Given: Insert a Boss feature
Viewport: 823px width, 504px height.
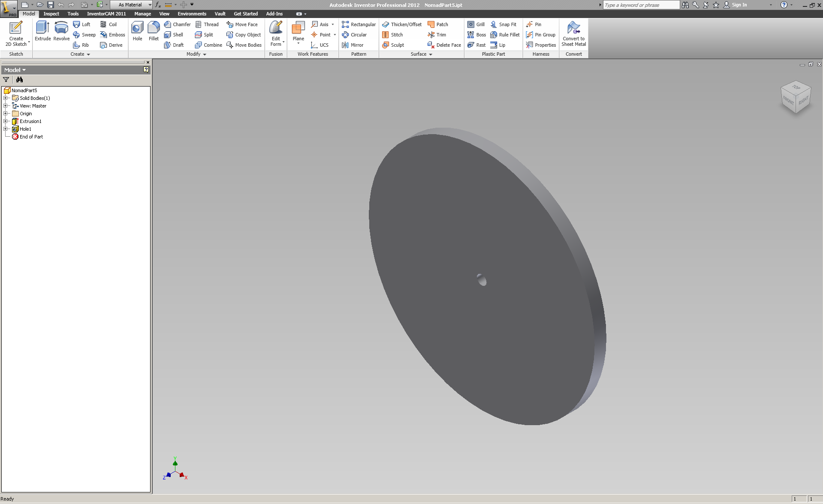Looking at the screenshot, I should pyautogui.click(x=477, y=35).
